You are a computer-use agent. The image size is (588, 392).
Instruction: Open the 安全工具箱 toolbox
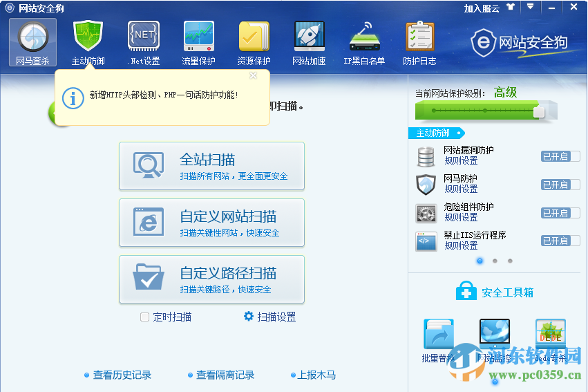point(507,292)
